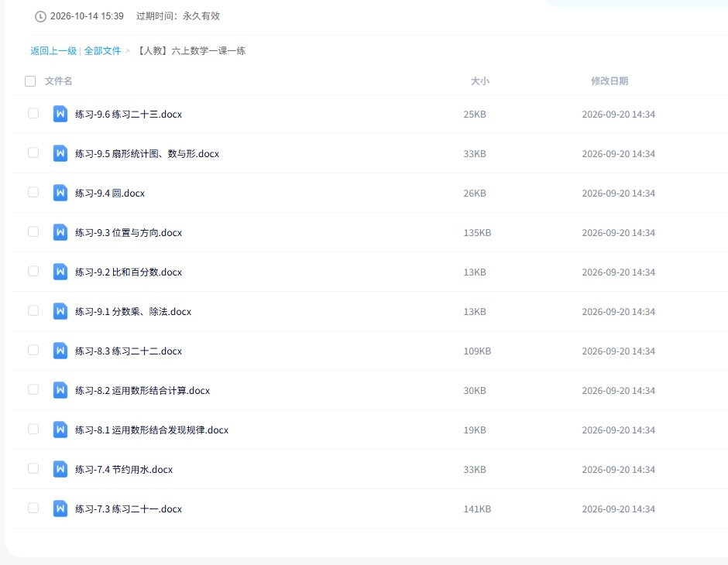Mark the checkbox for 练习-8.1 运用数形结合发现规律.docx
The image size is (728, 565).
(33, 429)
